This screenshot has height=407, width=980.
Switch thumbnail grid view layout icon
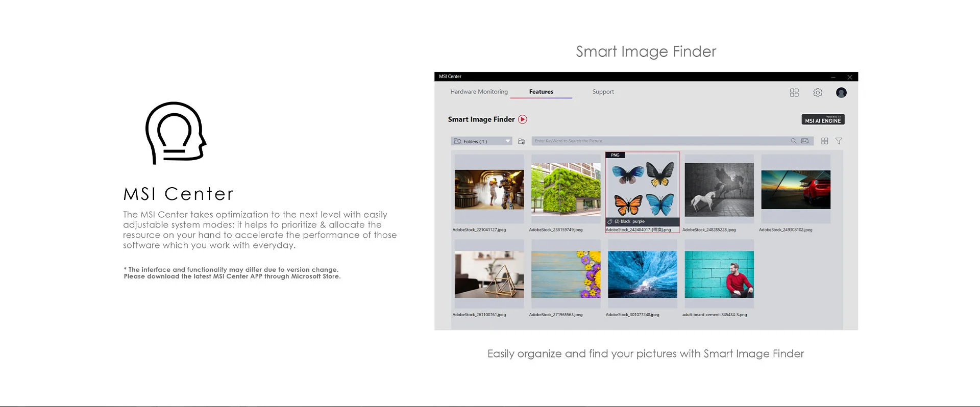coord(825,141)
